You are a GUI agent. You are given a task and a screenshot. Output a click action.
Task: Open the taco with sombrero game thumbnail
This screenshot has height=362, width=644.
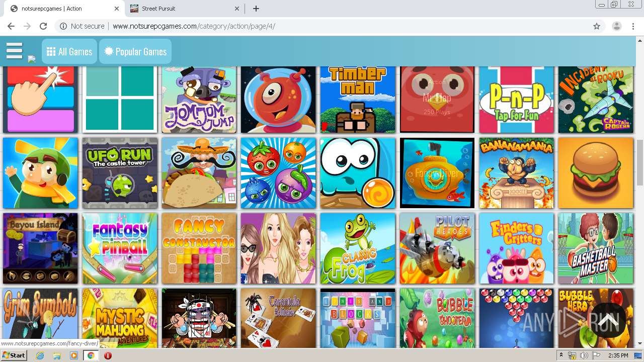pos(199,173)
